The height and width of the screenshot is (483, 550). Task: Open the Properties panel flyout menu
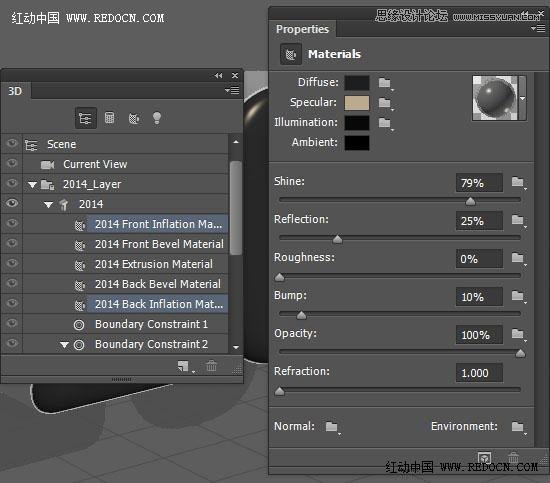(x=538, y=28)
